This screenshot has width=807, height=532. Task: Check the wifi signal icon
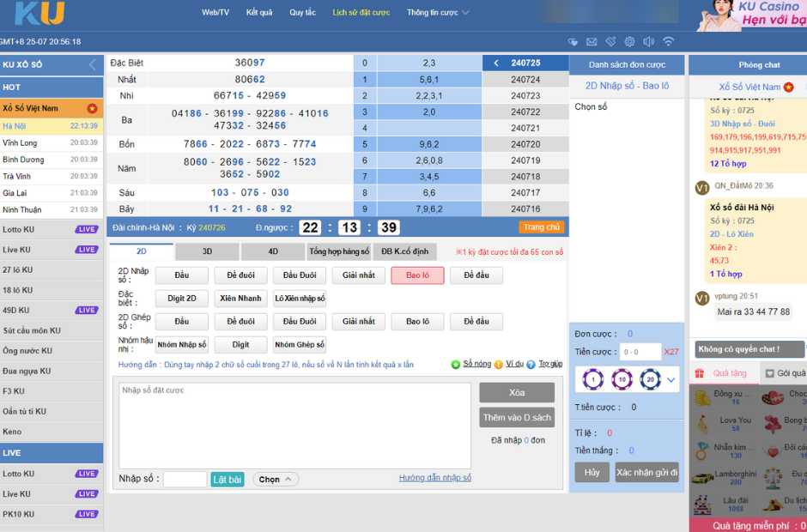click(x=668, y=42)
